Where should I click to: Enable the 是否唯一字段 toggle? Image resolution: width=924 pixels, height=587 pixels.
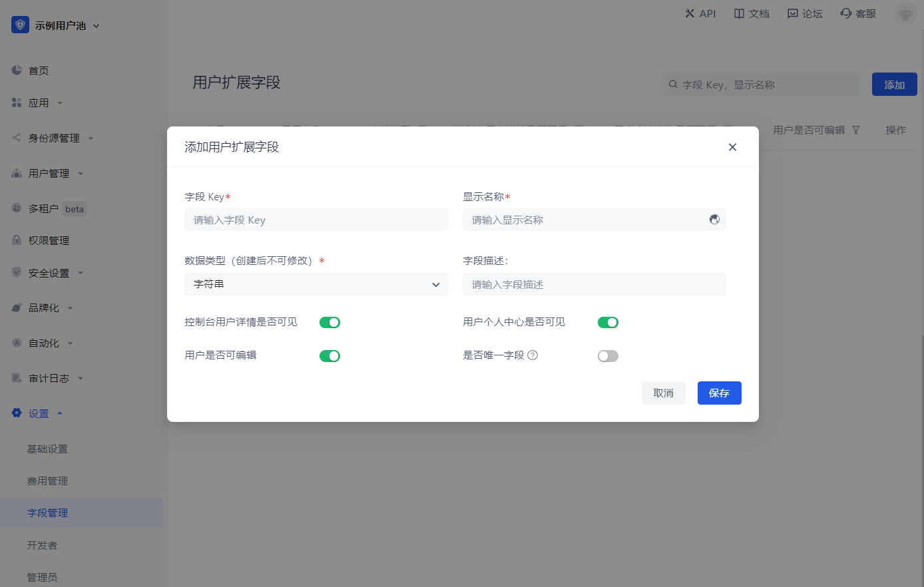[x=608, y=356]
